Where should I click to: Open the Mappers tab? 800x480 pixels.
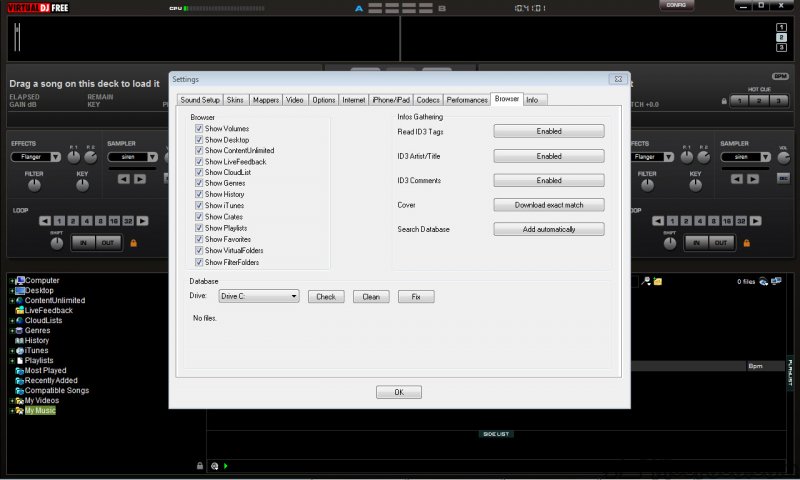click(266, 100)
